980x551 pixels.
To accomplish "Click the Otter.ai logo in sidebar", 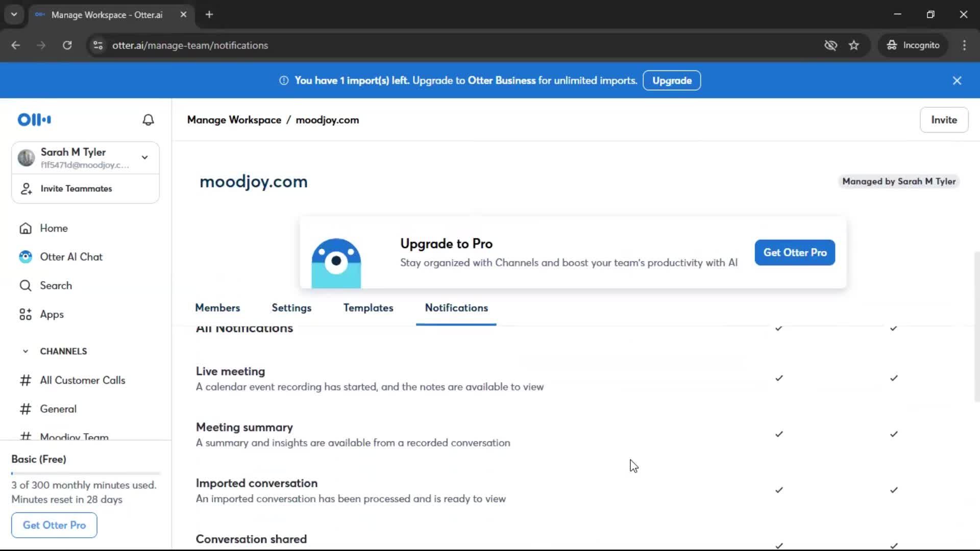I will 34,120.
